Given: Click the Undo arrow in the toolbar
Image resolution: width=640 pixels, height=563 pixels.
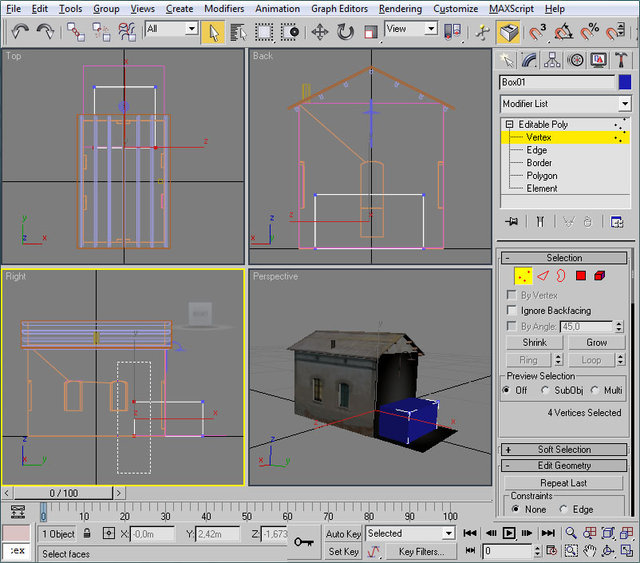Looking at the screenshot, I should point(20,31).
